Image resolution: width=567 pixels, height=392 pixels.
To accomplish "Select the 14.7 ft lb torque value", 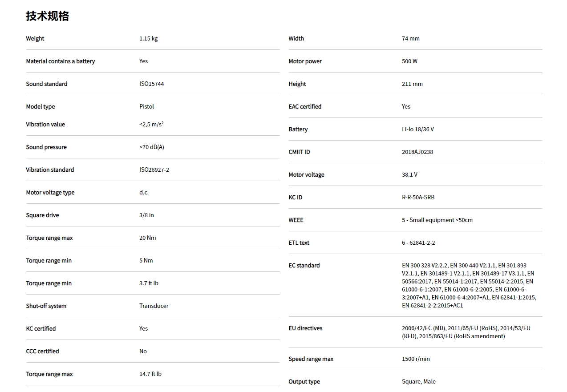I will 150,374.
